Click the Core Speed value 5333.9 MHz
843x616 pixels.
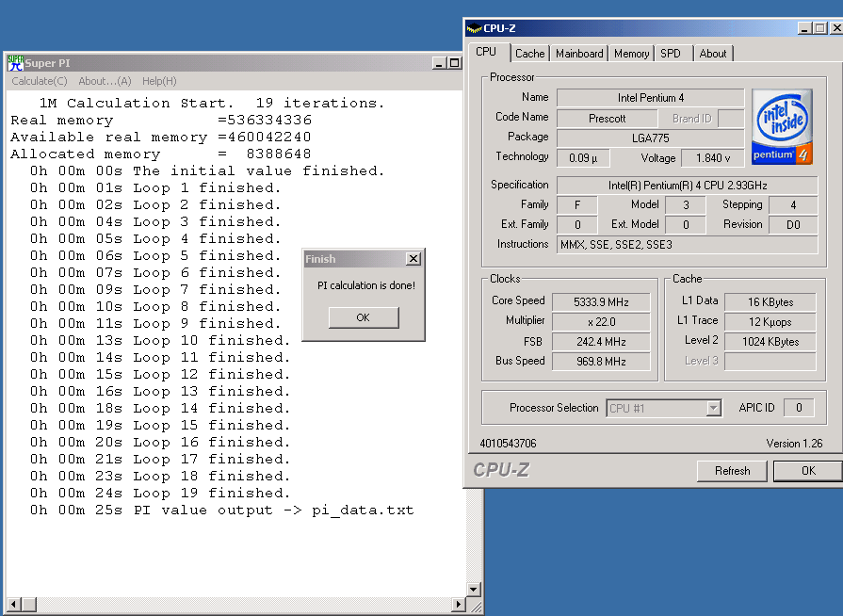tap(601, 302)
